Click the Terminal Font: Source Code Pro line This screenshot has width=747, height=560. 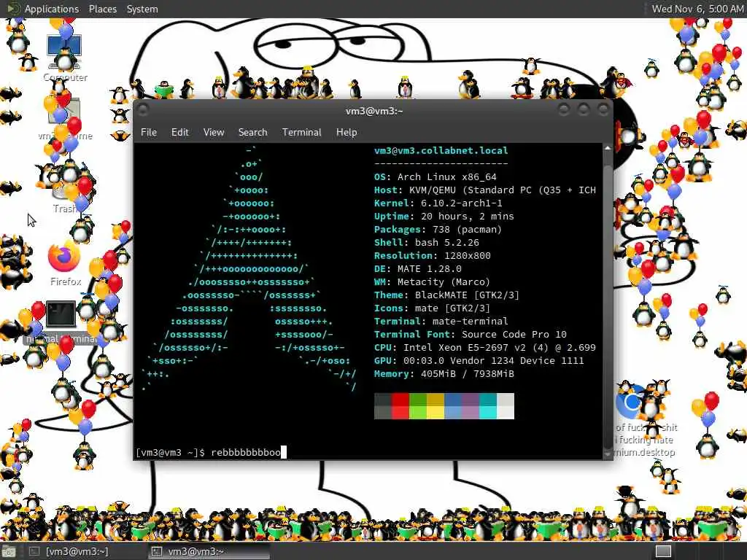tap(471, 334)
